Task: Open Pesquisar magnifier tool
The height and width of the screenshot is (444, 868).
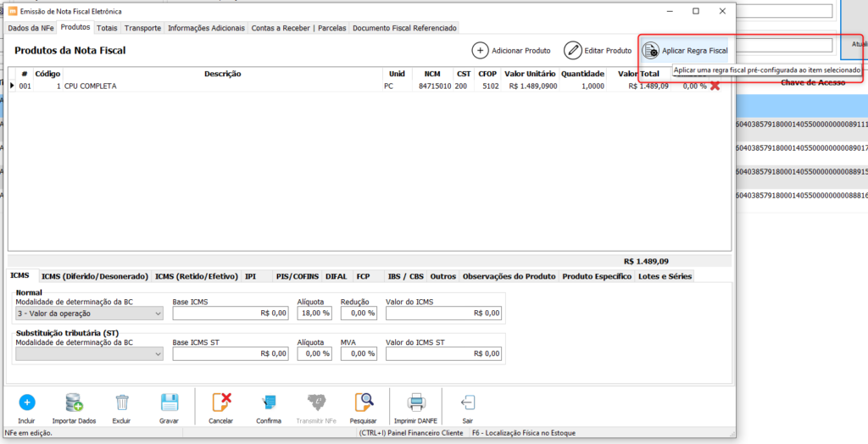Action: click(x=364, y=402)
